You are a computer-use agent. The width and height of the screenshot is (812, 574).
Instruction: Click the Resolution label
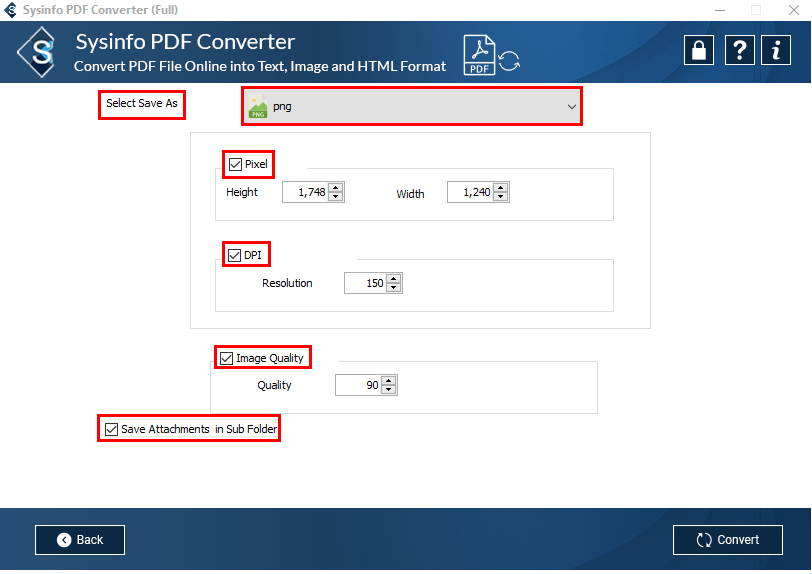pos(287,283)
